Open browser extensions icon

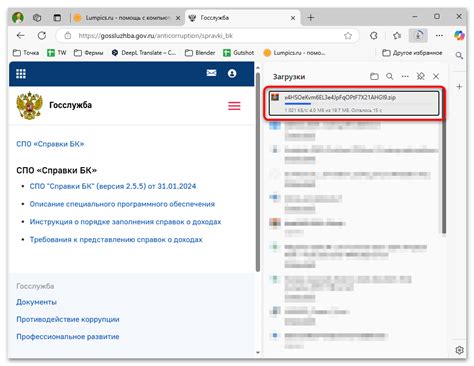pos(374,35)
